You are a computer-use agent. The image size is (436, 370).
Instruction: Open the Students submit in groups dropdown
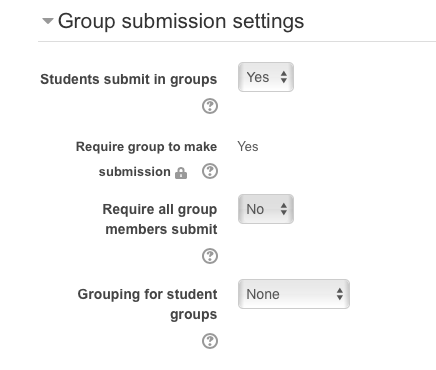pyautogui.click(x=266, y=77)
